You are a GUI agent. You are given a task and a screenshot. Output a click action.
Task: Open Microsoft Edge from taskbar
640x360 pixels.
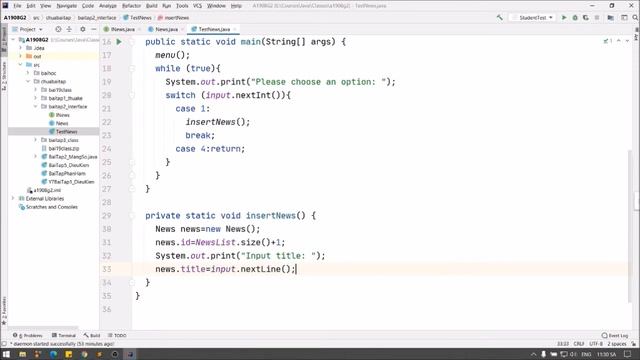[x=53, y=354]
